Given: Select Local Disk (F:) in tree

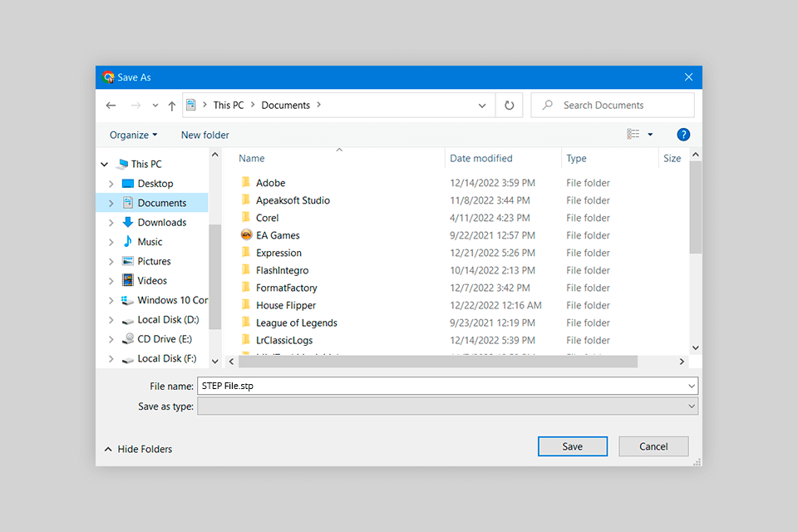Looking at the screenshot, I should 167,358.
